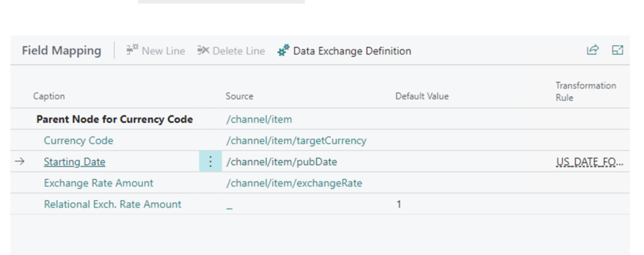Click the Transformation Rule column header

tap(586, 91)
